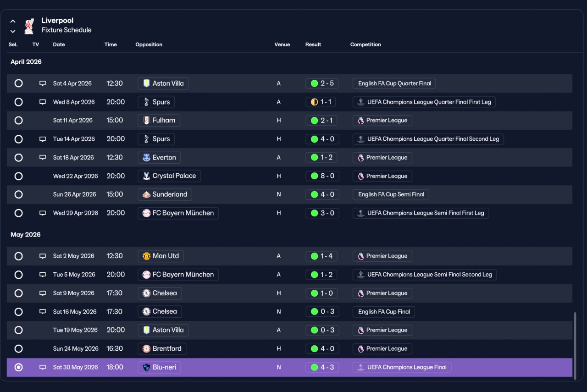Screen dimensions: 587x392
Task: Click the Liverpool club crest icon
Action: point(29,26)
